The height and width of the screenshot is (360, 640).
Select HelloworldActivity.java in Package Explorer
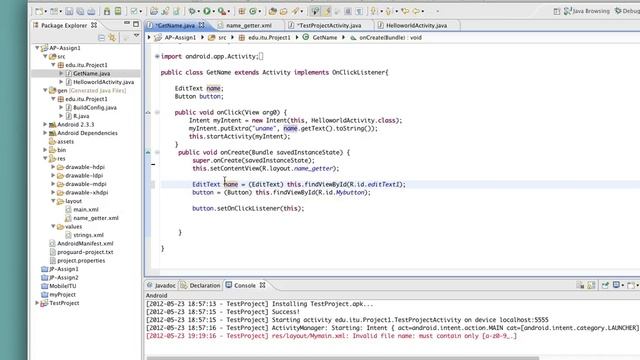(103, 82)
